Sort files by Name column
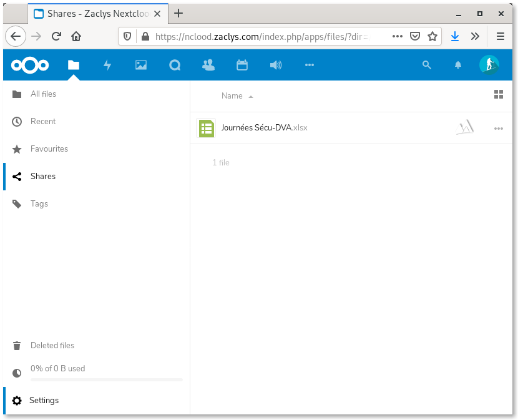 [x=232, y=96]
